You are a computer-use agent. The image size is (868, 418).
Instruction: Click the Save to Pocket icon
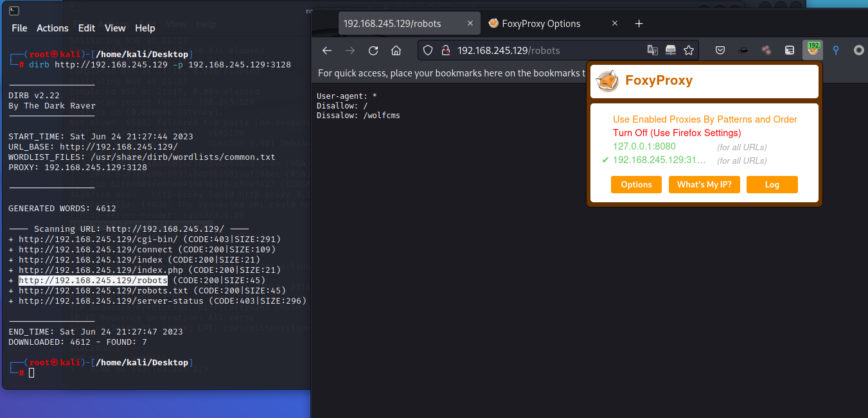click(720, 50)
